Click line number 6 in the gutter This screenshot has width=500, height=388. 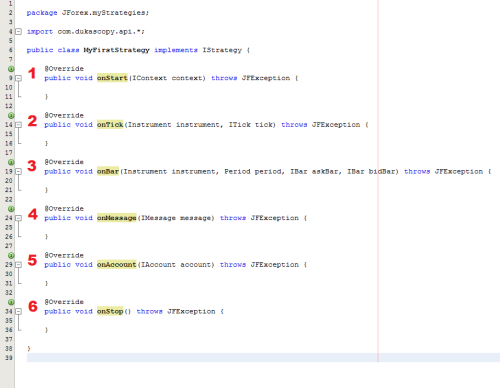[x=10, y=50]
